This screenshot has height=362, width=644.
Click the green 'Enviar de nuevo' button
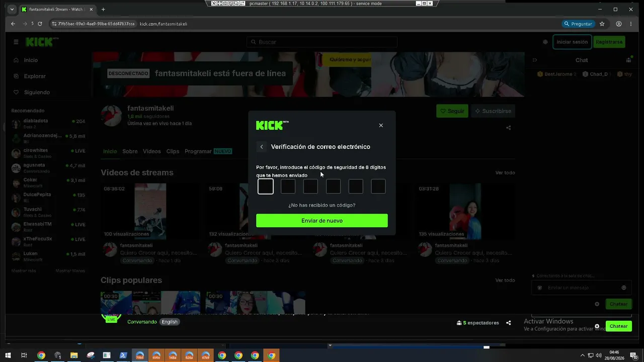tap(322, 221)
